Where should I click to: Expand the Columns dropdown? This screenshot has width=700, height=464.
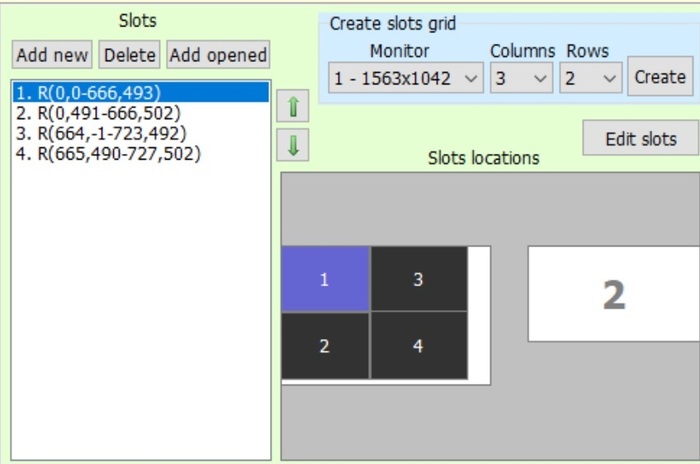tap(521, 78)
